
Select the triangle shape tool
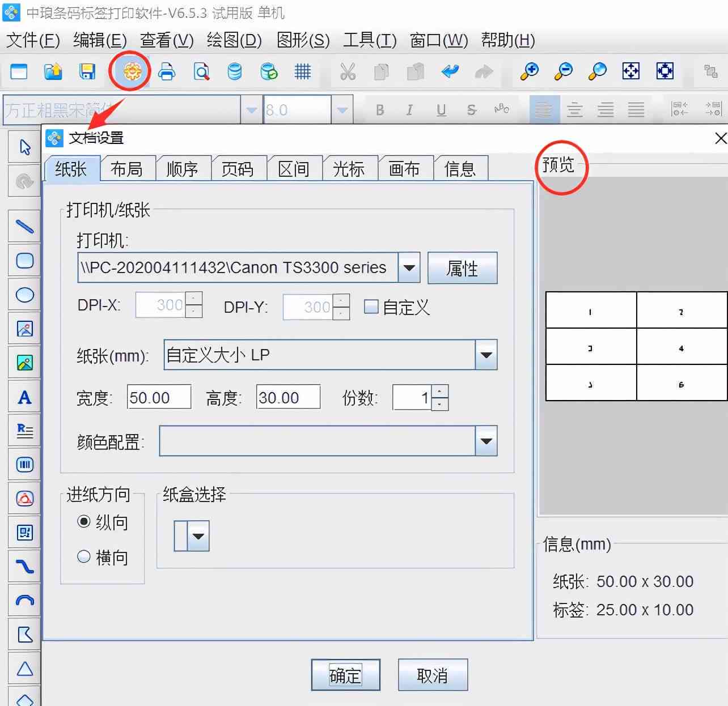pyautogui.click(x=24, y=669)
